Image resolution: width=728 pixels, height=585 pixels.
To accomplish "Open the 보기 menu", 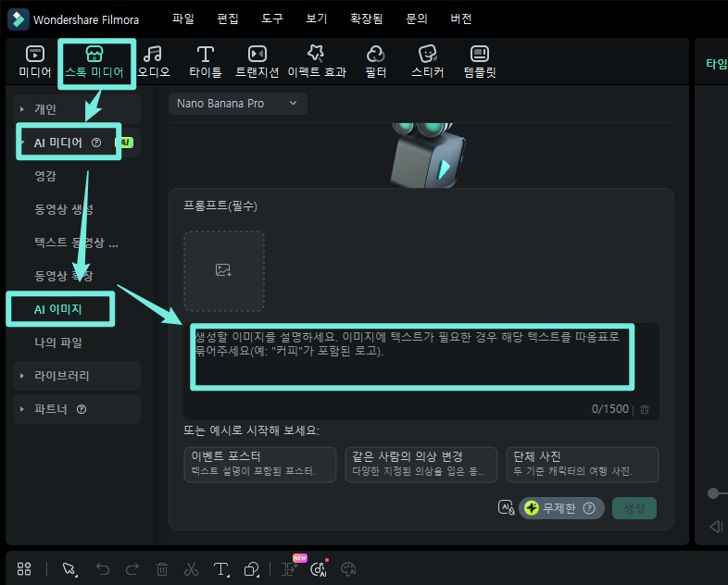I will pyautogui.click(x=317, y=19).
